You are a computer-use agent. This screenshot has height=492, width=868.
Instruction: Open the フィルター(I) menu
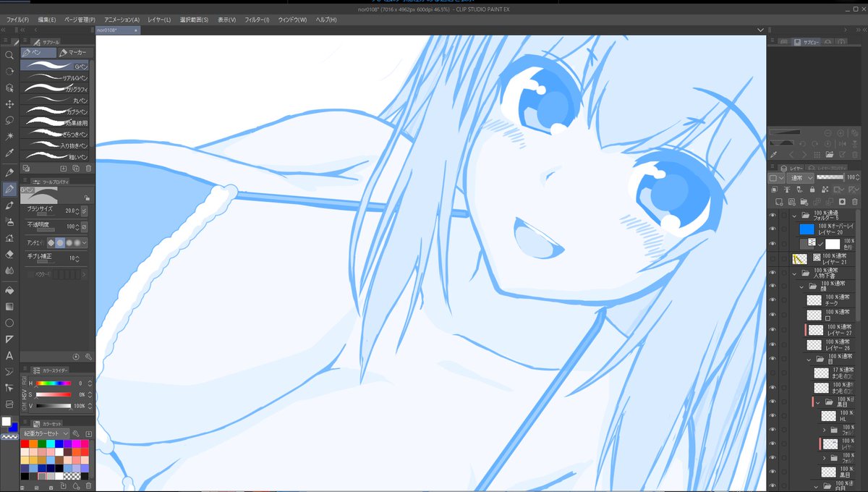[x=257, y=20]
